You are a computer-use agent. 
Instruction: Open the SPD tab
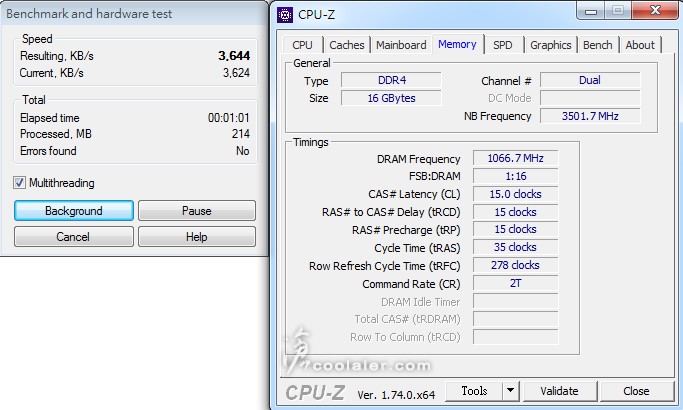(x=503, y=45)
